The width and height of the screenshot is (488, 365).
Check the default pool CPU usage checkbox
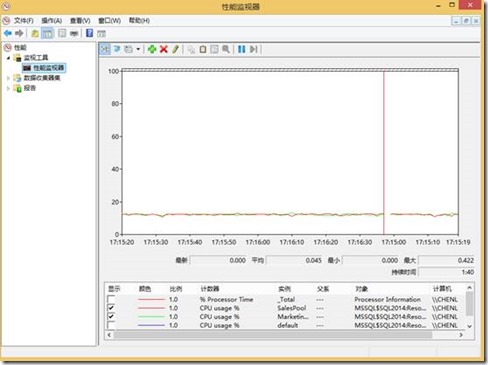[x=111, y=325]
